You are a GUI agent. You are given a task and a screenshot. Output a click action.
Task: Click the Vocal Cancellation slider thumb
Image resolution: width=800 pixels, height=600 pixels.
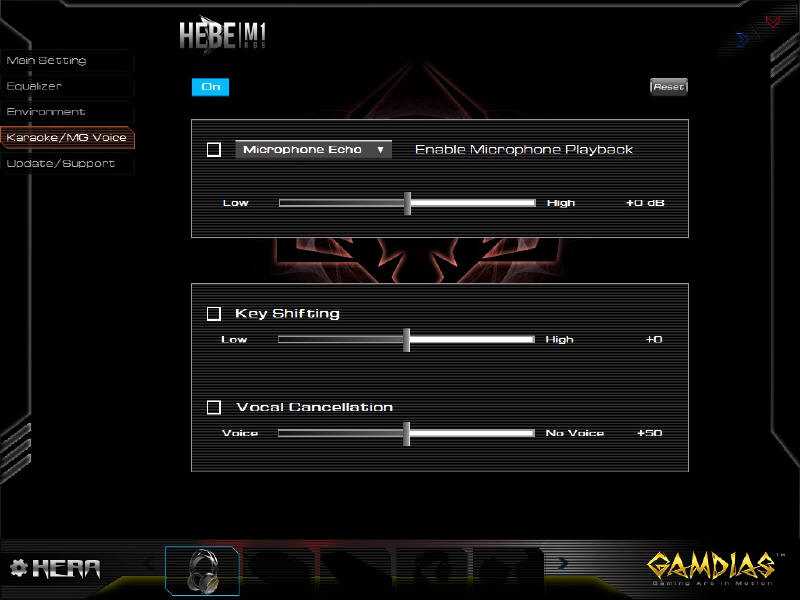click(x=407, y=433)
